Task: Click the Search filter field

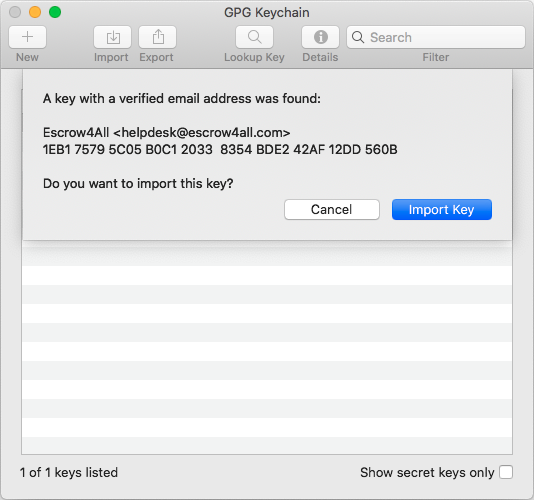Action: point(436,37)
